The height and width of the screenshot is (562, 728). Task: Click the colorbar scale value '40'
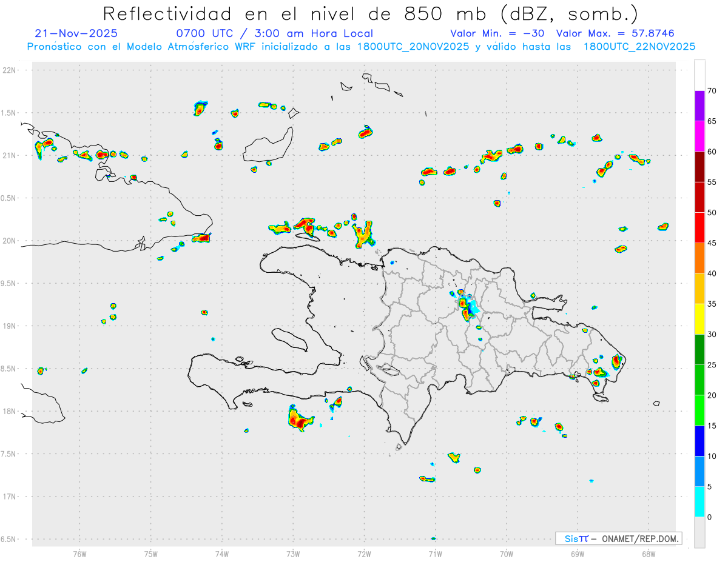[x=712, y=273]
